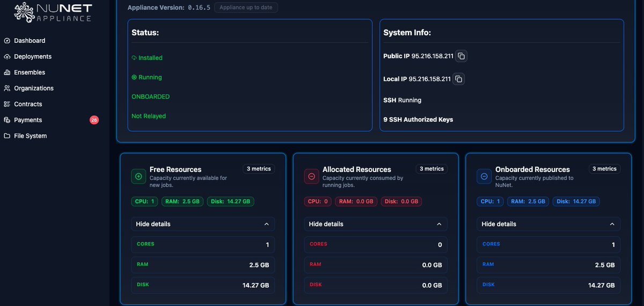Screen dimensions: 644x306
Task: Click Onboarded Resources 3 metrics badge
Action: pyautogui.click(x=604, y=169)
